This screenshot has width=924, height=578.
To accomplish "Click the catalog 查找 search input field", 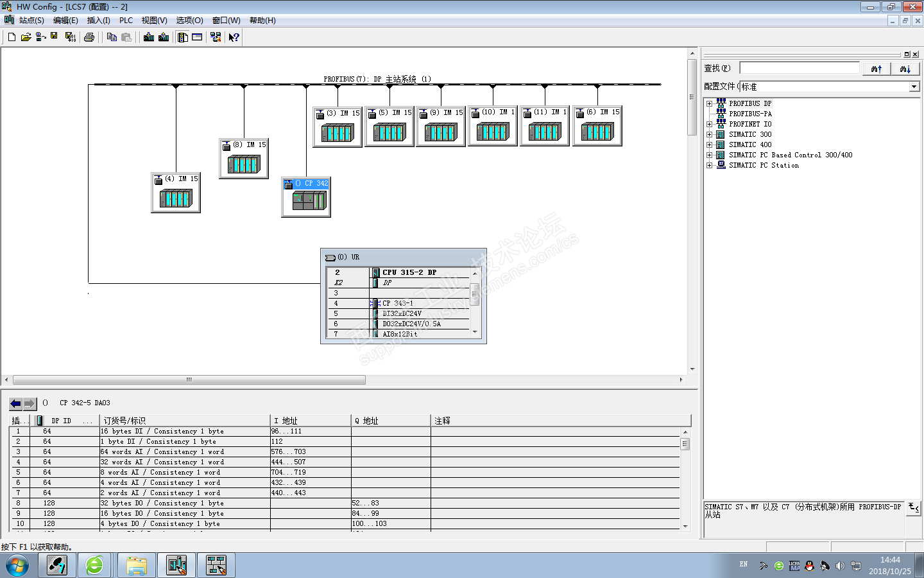I will [x=800, y=68].
